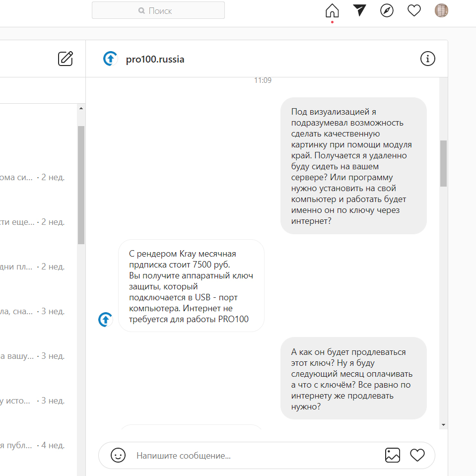
Task: Attach a photo using image icon
Action: pos(392,455)
